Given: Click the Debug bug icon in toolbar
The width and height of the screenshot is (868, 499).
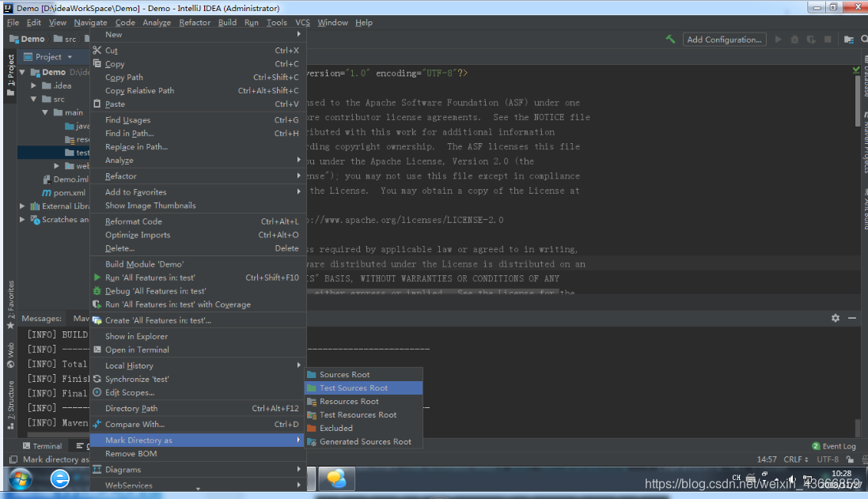Looking at the screenshot, I should [794, 40].
